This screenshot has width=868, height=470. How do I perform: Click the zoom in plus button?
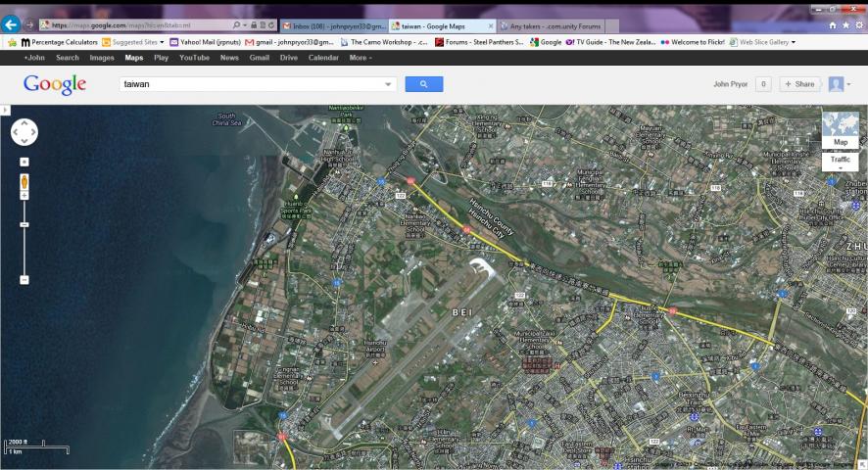[x=24, y=195]
